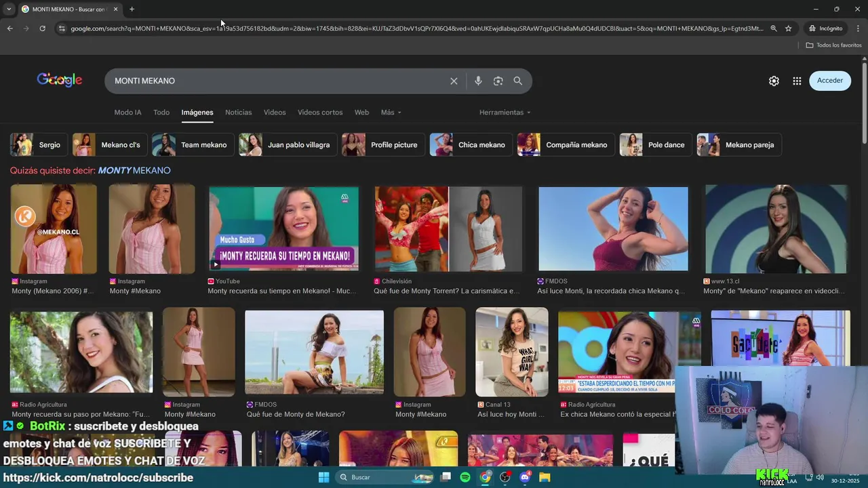Open 'Qué fue de Monty de Mekano?' link
The height and width of the screenshot is (488, 868).
click(x=296, y=414)
